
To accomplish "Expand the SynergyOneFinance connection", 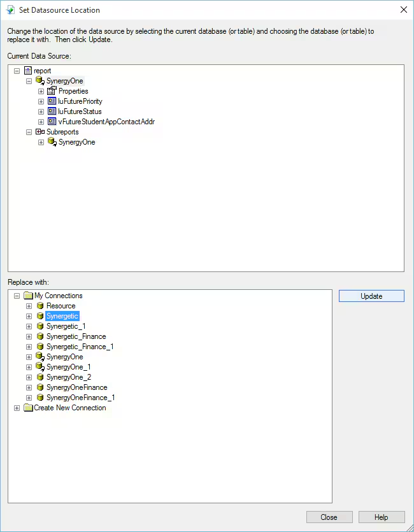I will [29, 387].
